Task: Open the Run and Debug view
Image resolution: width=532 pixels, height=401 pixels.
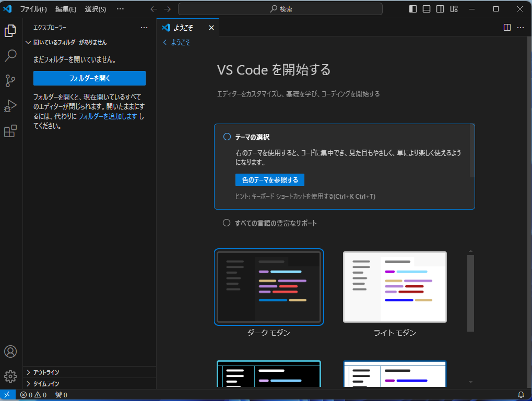Action: [x=10, y=106]
